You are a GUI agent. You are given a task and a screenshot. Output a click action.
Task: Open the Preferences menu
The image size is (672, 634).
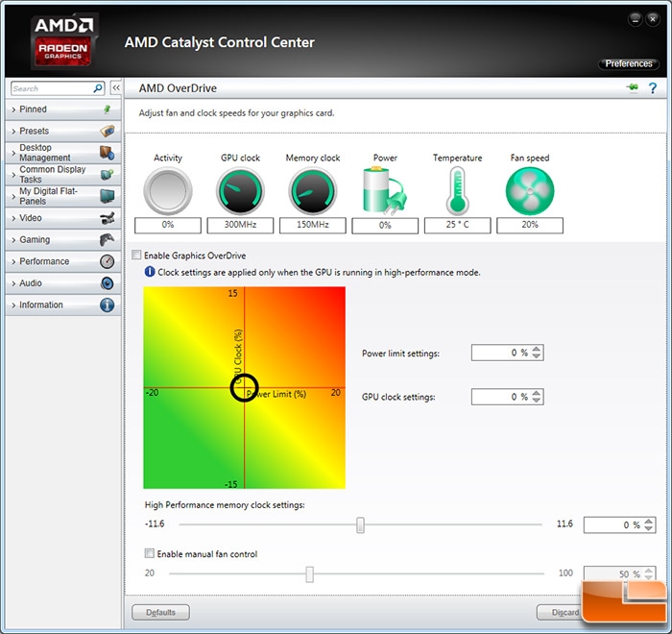[628, 64]
